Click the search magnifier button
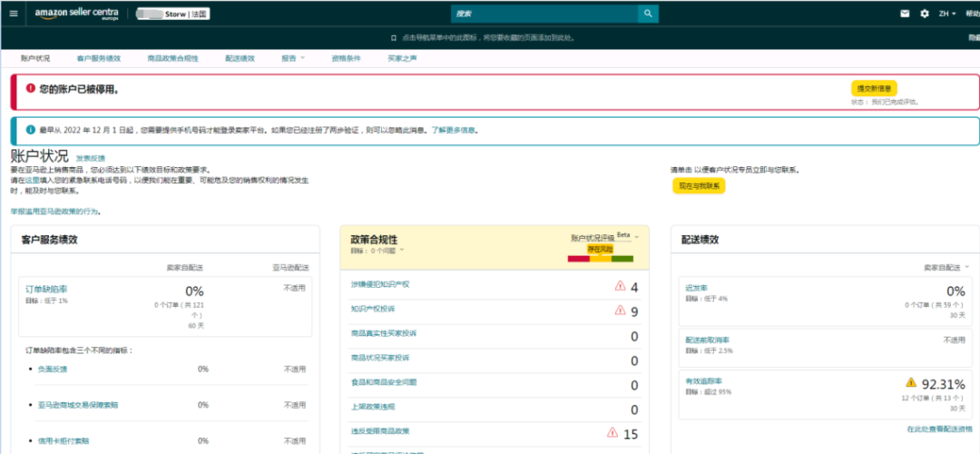Screen dimensions: 980x454 pos(648,13)
